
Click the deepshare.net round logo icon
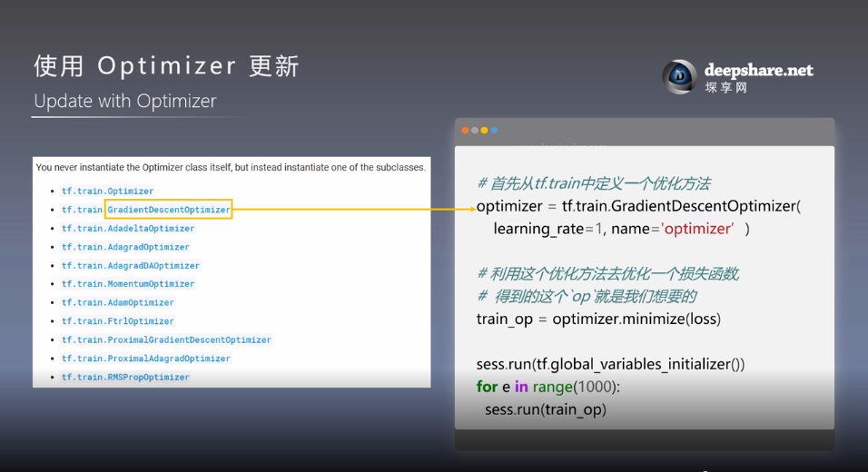coord(679,77)
